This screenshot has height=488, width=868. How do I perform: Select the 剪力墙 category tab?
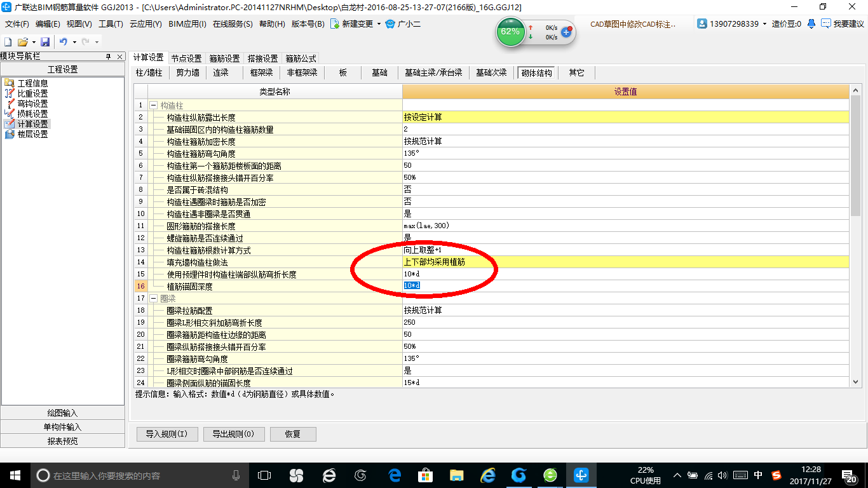(187, 72)
